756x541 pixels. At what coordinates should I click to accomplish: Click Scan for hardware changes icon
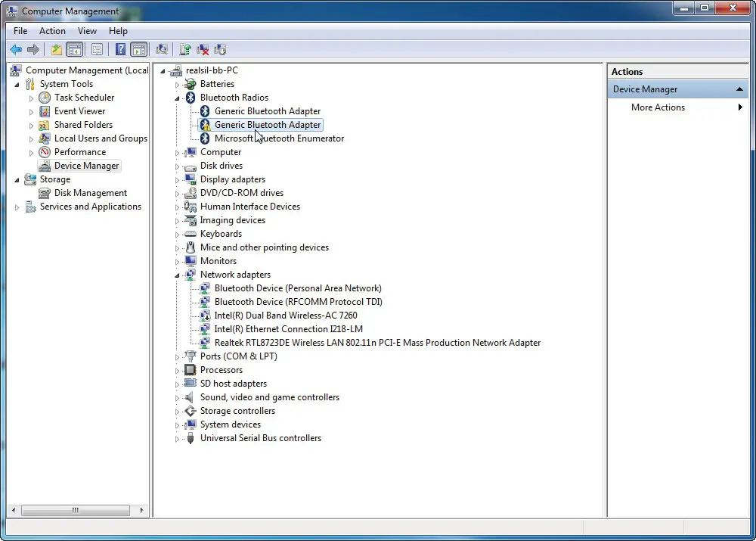161,50
